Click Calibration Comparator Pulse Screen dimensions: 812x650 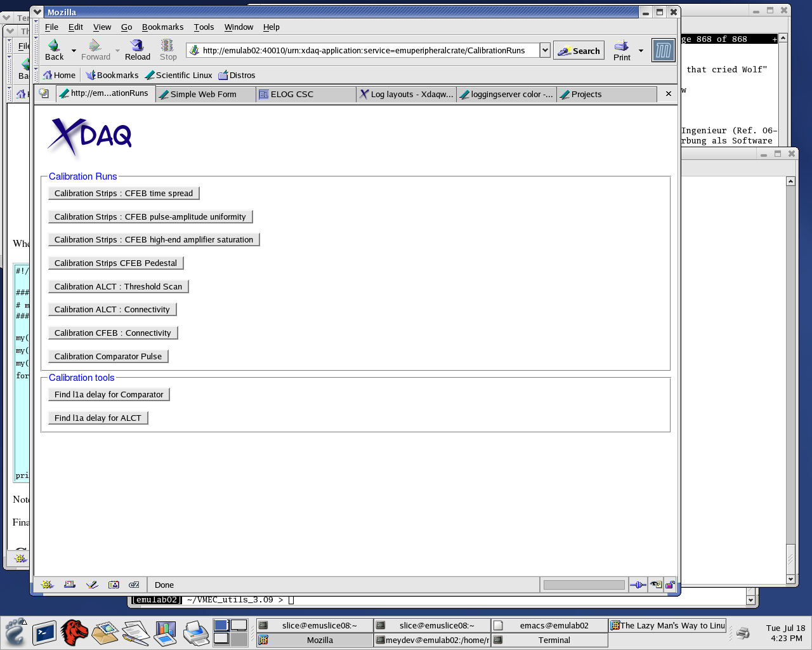[108, 356]
